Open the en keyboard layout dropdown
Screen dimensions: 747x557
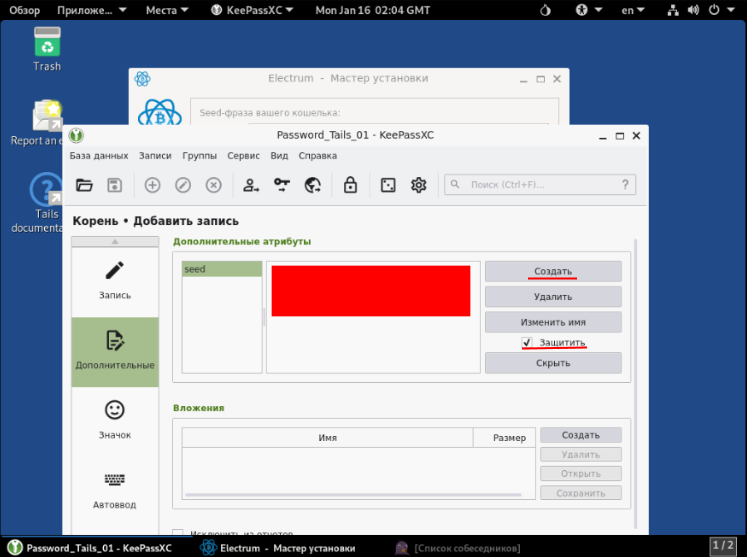tap(633, 10)
